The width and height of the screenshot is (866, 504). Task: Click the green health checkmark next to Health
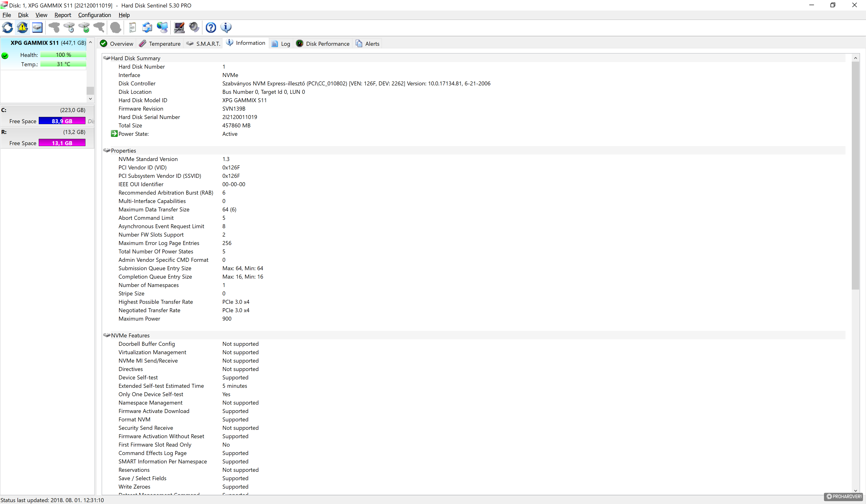(5, 56)
